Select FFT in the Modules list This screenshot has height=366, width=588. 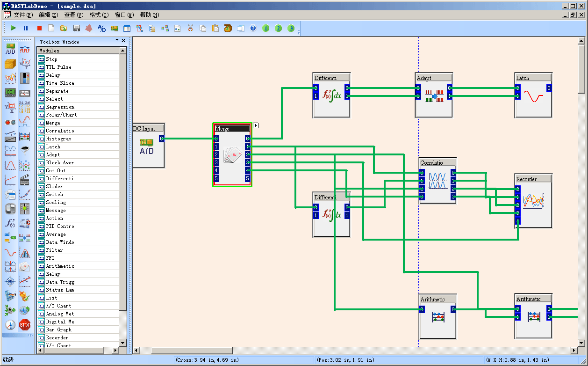click(50, 258)
